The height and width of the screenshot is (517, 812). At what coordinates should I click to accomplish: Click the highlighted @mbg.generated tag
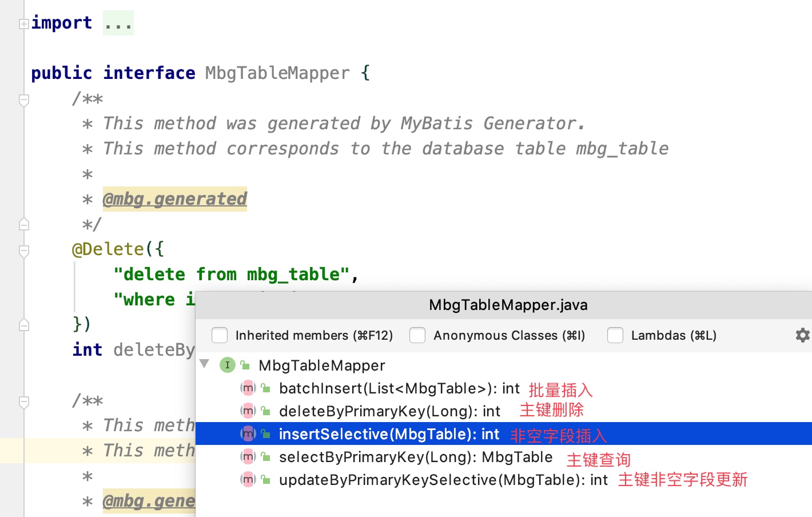point(174,199)
